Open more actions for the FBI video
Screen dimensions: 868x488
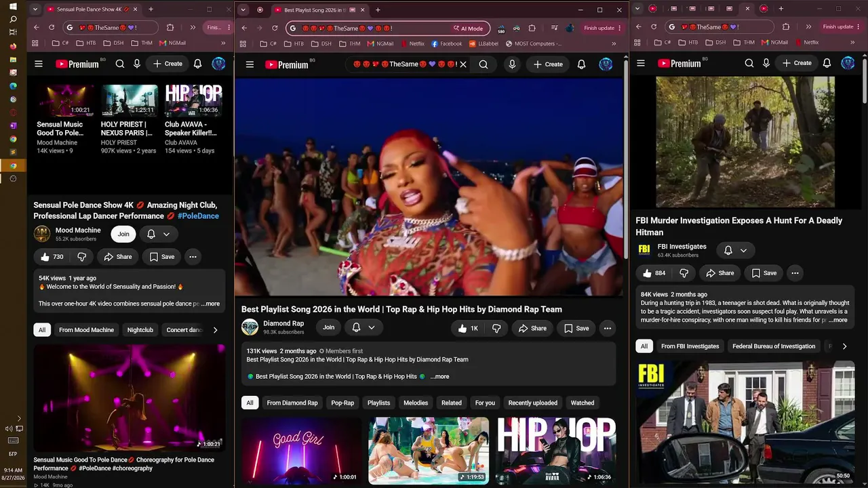coord(795,273)
